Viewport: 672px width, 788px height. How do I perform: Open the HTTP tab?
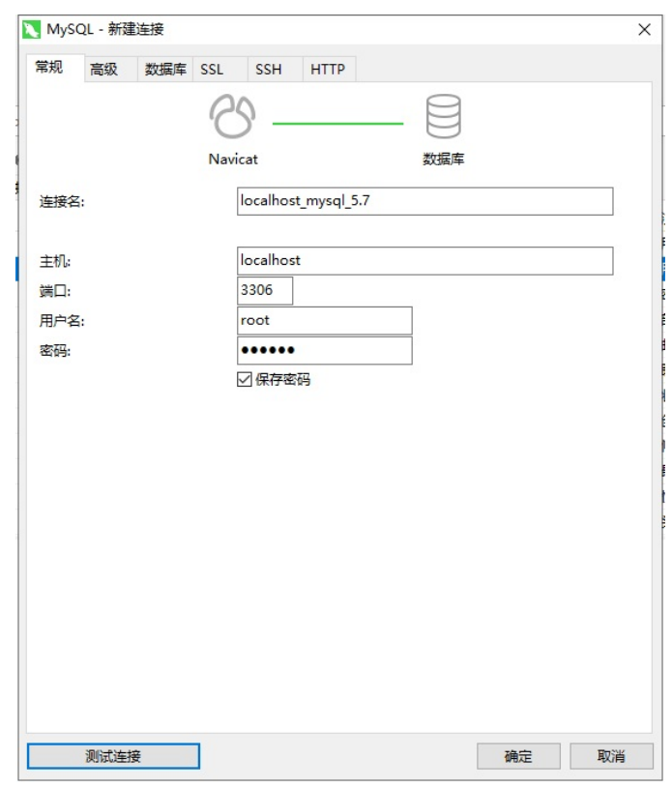click(x=329, y=69)
